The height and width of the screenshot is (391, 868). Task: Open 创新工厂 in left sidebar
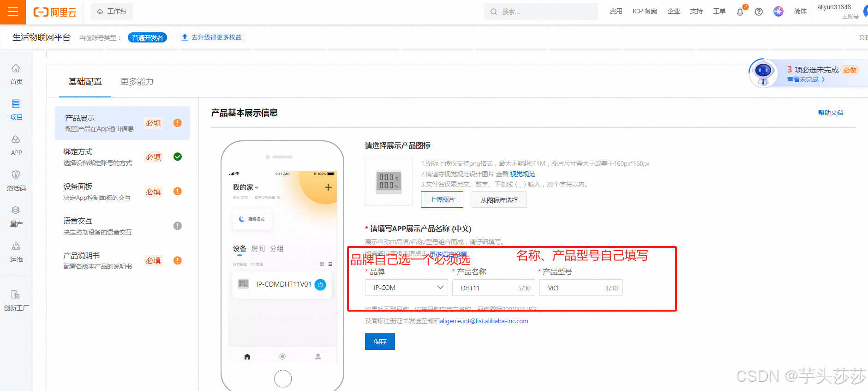coord(16,301)
